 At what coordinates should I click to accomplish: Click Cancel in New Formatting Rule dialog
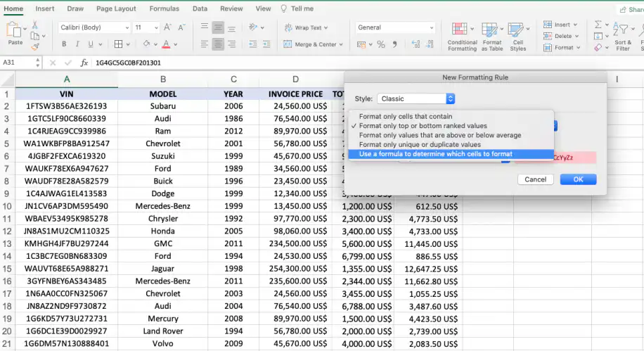535,179
